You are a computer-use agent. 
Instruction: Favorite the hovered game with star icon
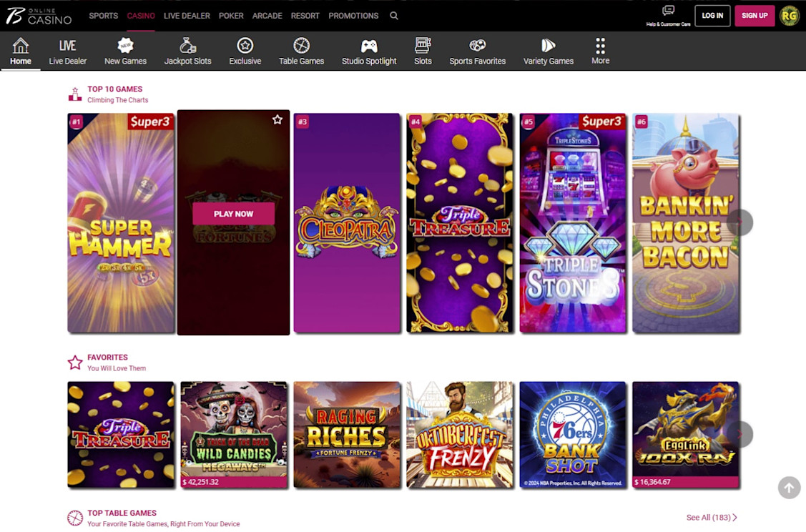[277, 119]
